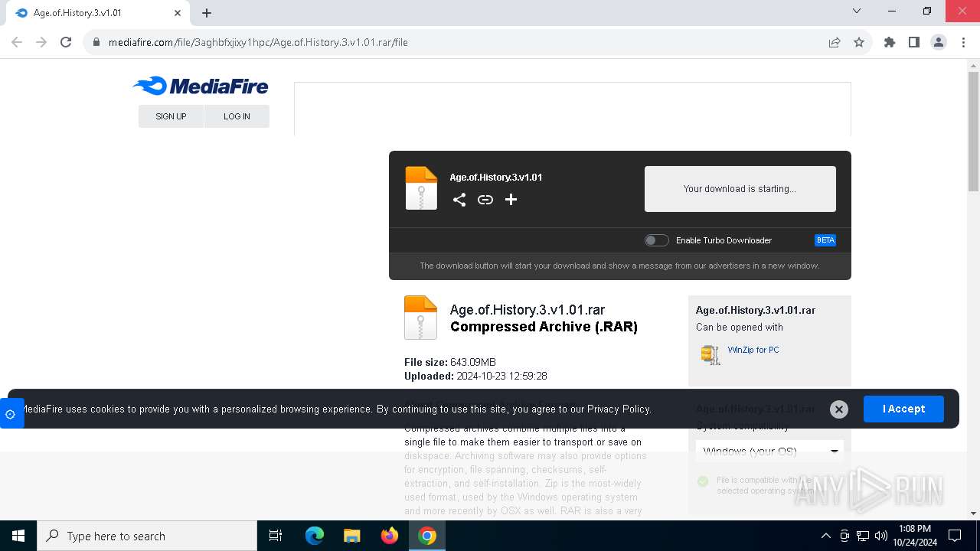Go back using the browser back arrow

click(17, 42)
